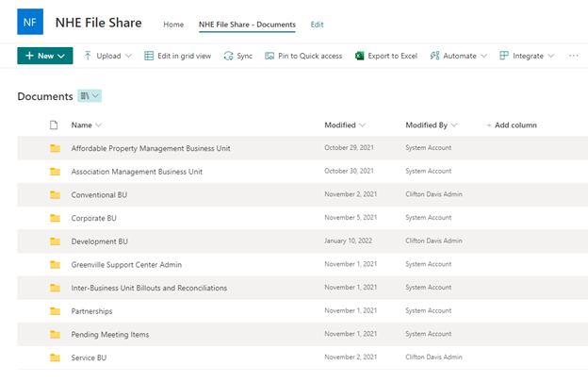Viewport: 588px width, 382px height.
Task: Open the Pending Meeting Items folder
Action: tap(110, 334)
